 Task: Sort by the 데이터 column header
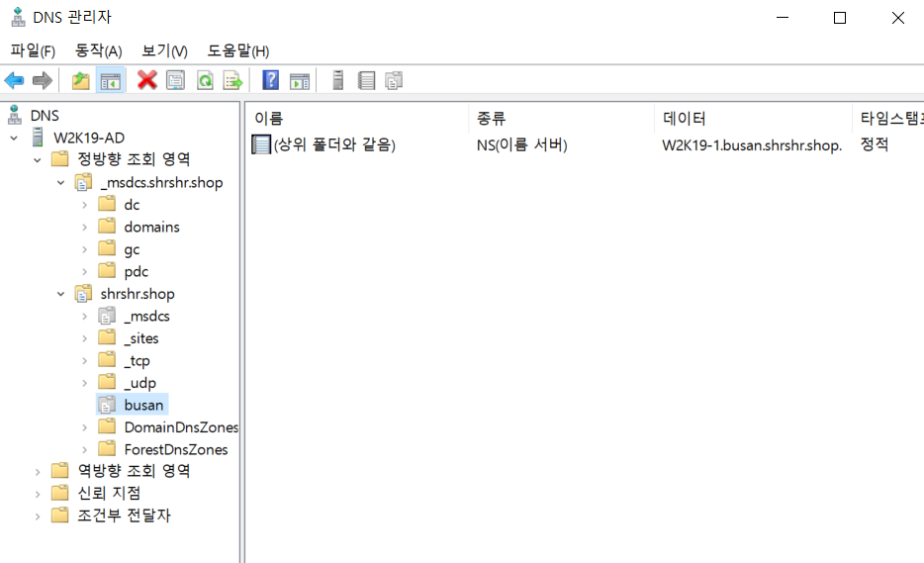click(753, 119)
